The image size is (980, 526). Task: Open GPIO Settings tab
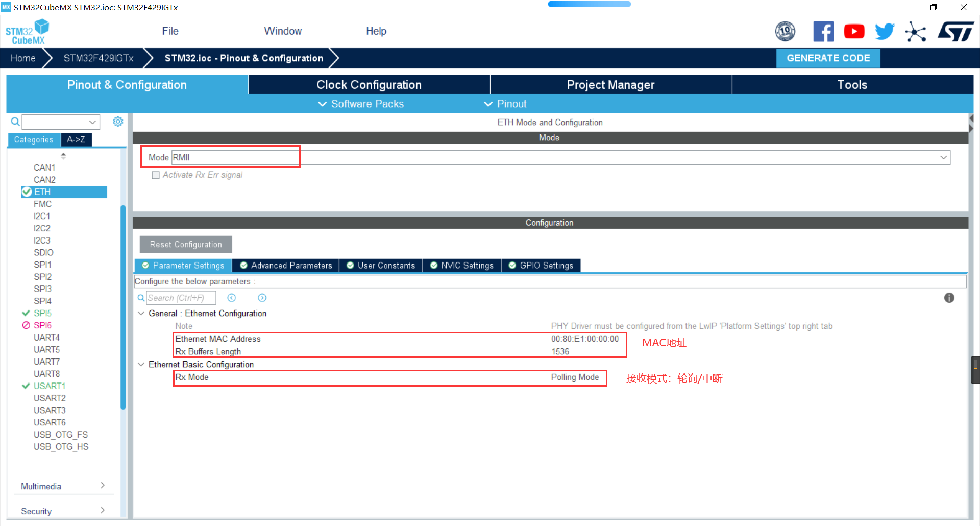(x=541, y=266)
